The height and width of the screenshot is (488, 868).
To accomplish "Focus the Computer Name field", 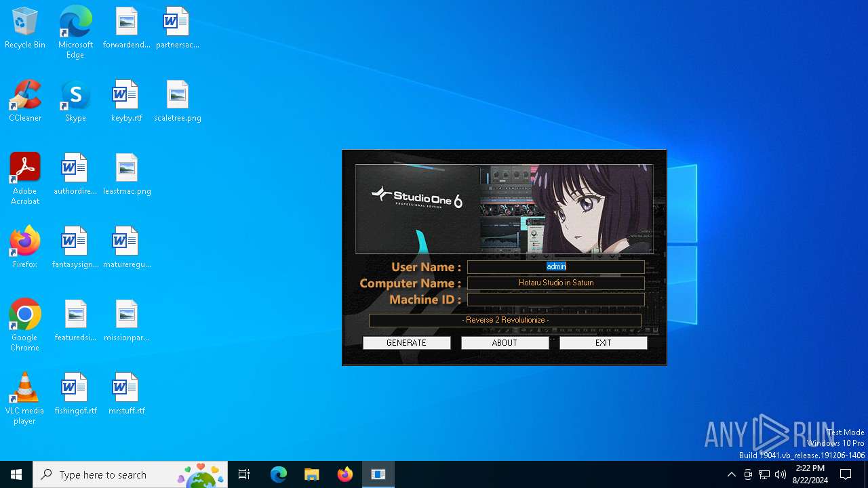I will click(x=555, y=283).
